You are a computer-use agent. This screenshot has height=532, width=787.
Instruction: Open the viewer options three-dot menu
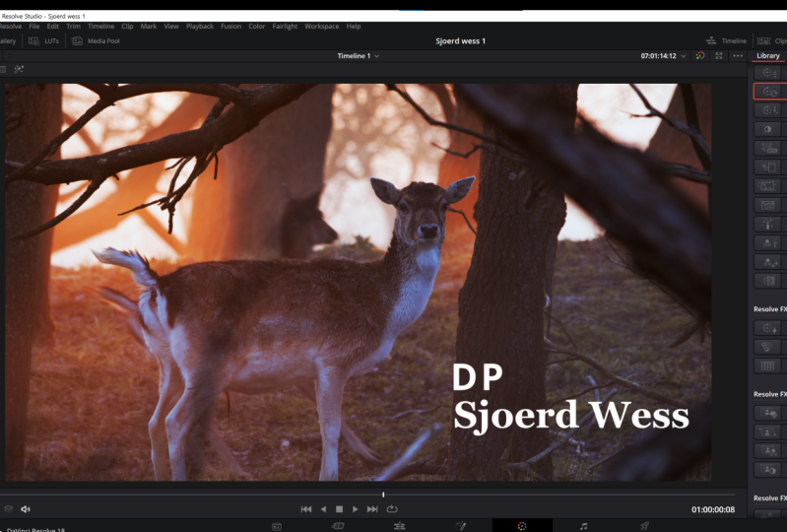738,56
